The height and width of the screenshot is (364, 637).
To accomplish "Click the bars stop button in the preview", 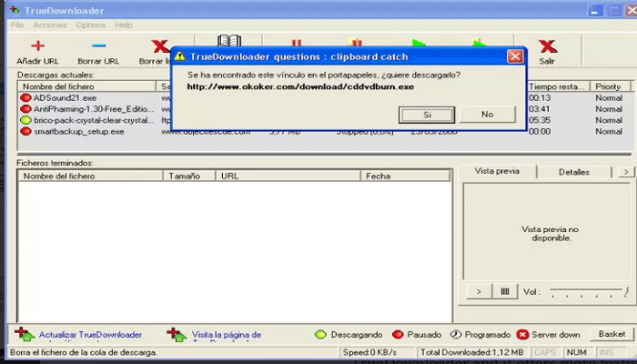I will pos(504,291).
